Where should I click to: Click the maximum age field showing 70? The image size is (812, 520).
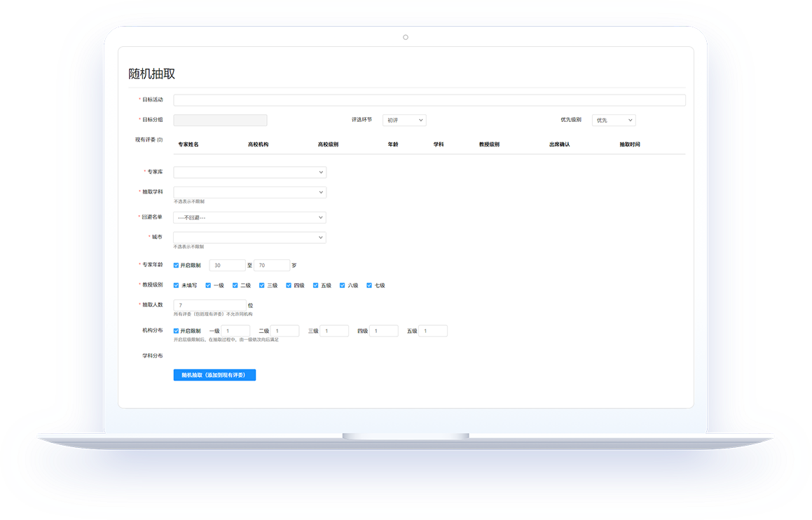[272, 266]
